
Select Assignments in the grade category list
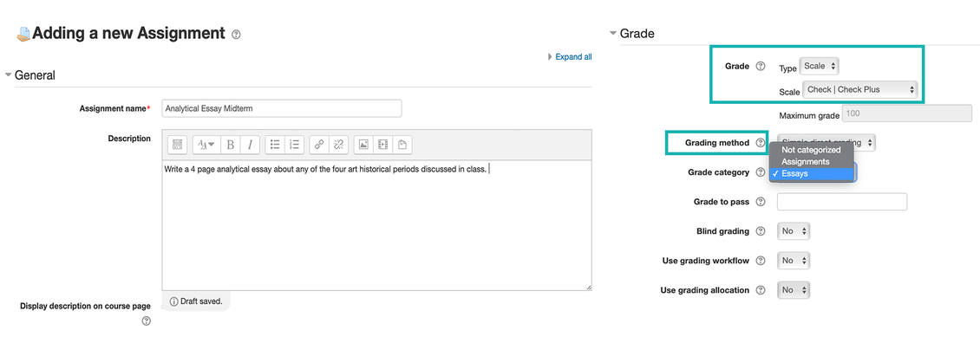pos(806,162)
